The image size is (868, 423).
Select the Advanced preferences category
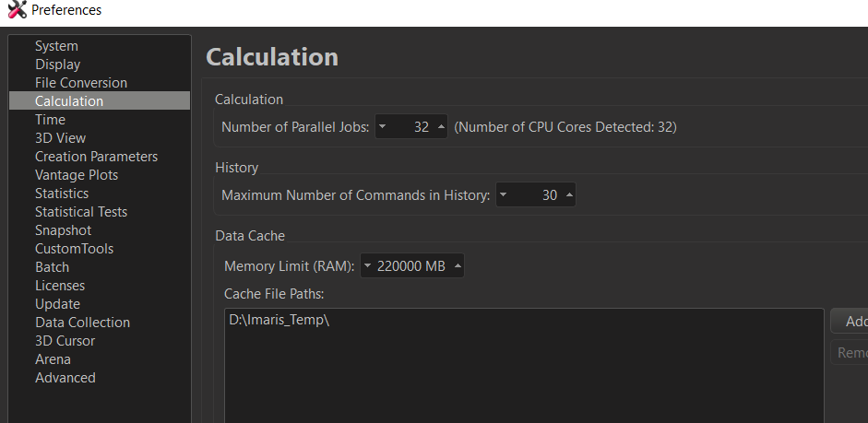coord(65,378)
